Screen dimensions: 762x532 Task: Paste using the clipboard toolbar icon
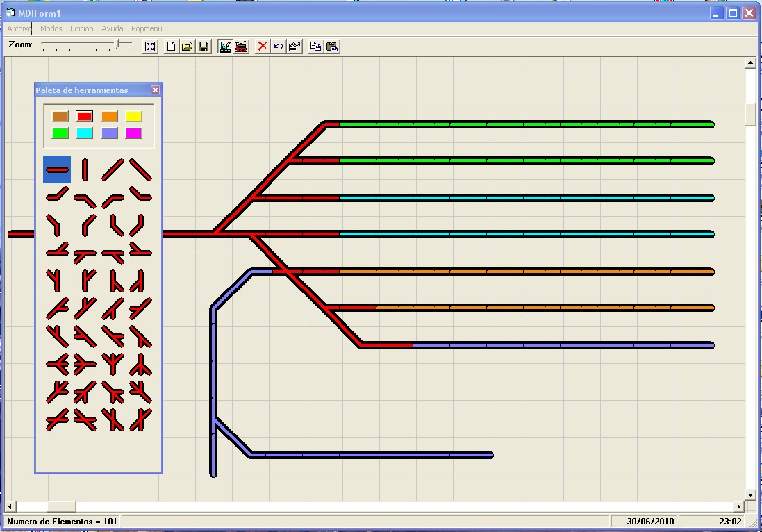click(332, 47)
